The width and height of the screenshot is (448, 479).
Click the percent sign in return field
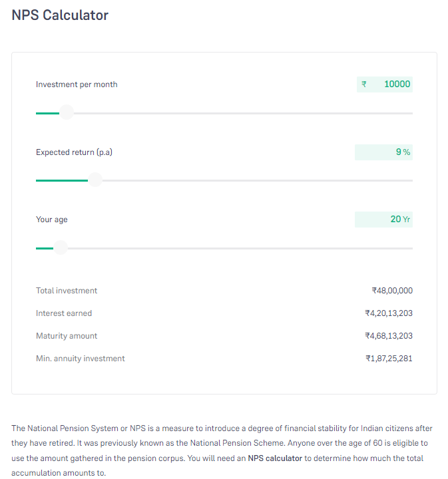(407, 152)
